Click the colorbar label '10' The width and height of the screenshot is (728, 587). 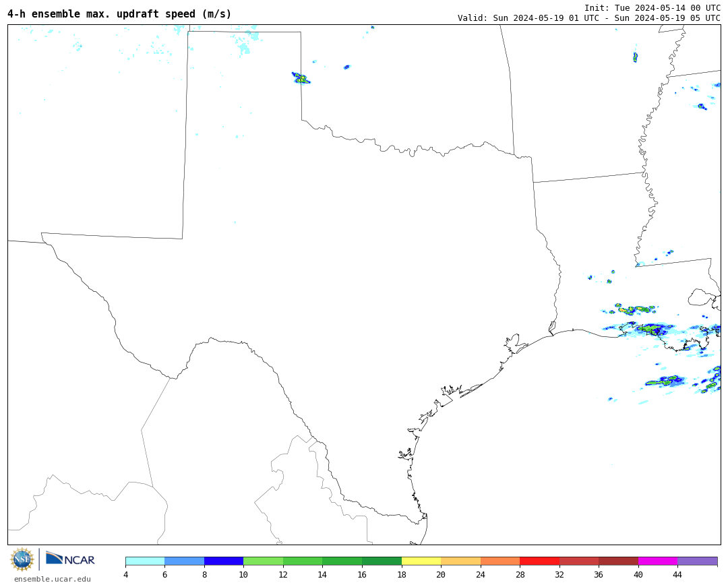point(243,574)
